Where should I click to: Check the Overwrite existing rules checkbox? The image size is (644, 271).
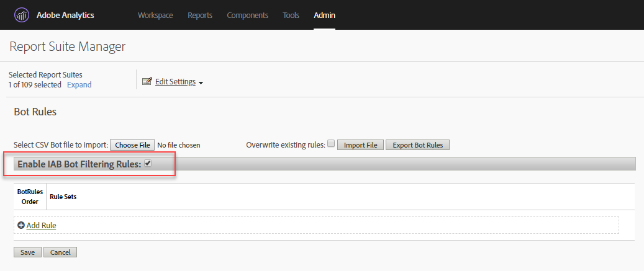click(x=330, y=143)
